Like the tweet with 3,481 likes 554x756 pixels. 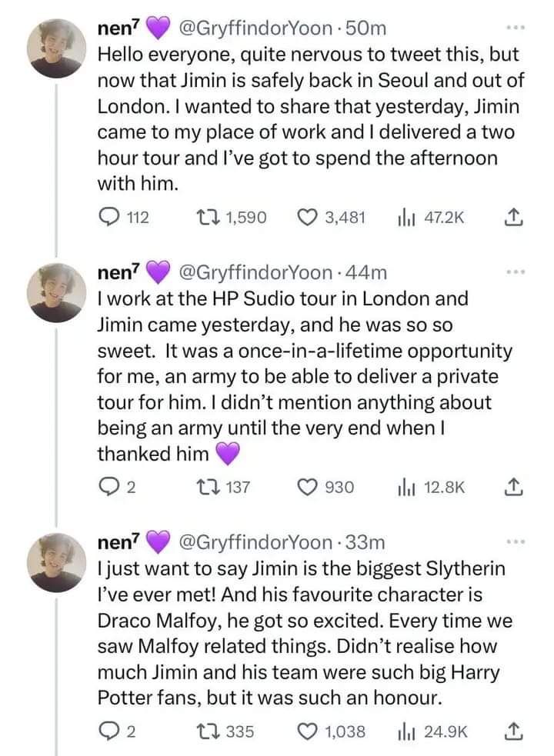point(307,218)
